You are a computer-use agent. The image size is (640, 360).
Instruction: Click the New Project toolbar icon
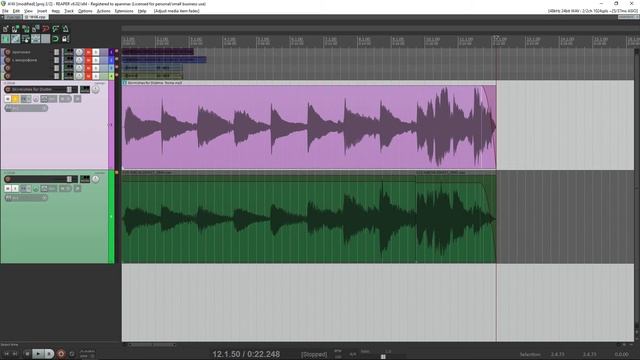tap(6, 29)
